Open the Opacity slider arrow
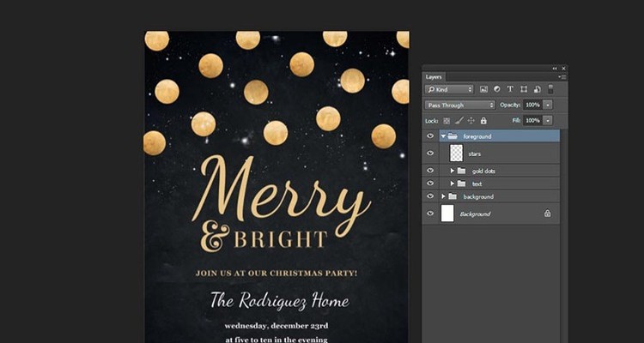 coord(548,105)
